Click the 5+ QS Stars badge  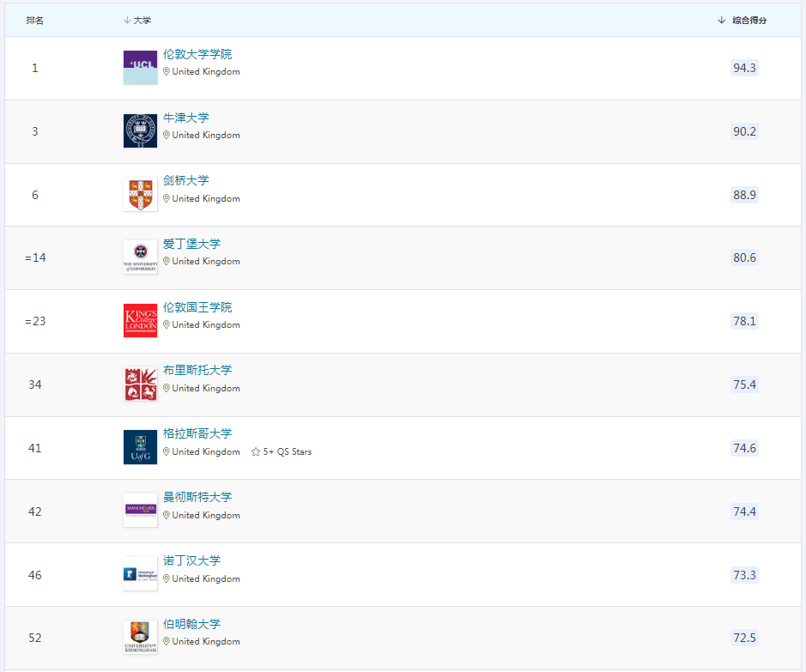pyautogui.click(x=282, y=452)
